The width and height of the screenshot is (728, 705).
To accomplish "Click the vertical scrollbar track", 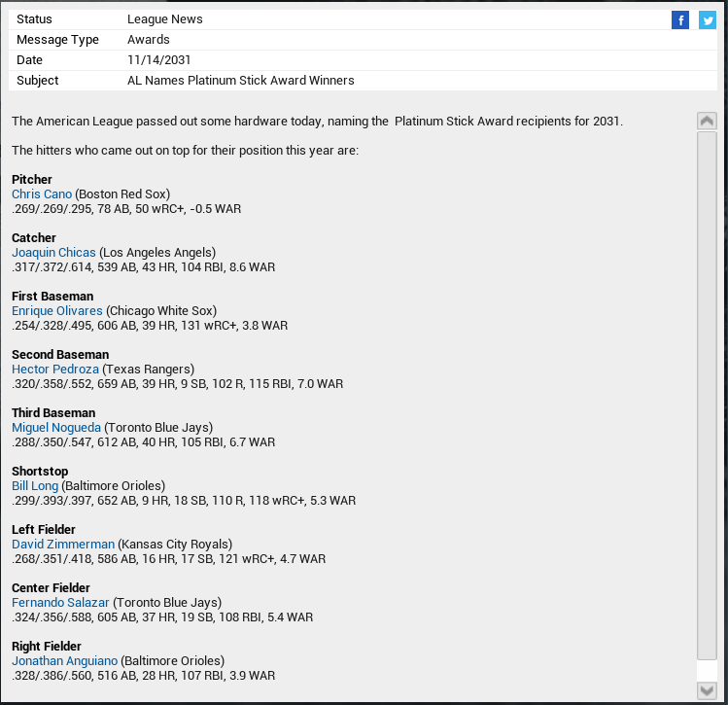I will point(707,389).
